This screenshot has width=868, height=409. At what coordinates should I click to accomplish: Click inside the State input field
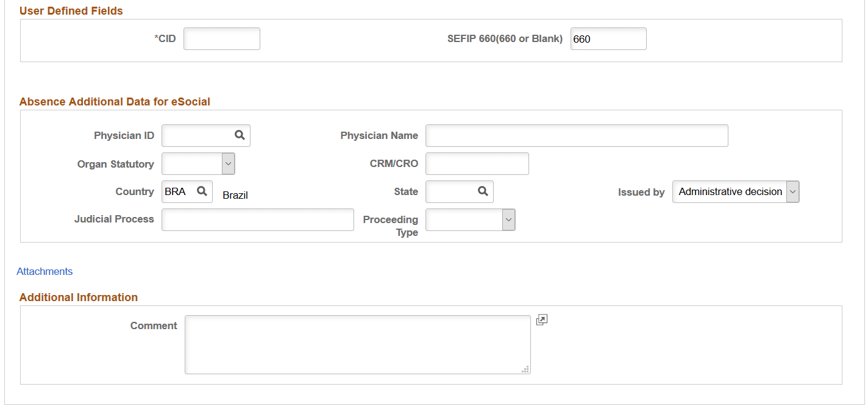tap(451, 192)
